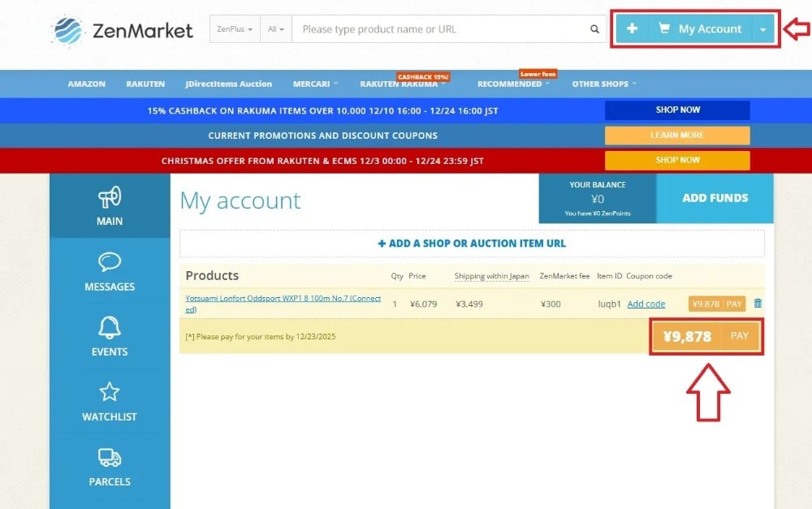Click the ZenMarket logo
The image size is (812, 509).
(x=123, y=31)
